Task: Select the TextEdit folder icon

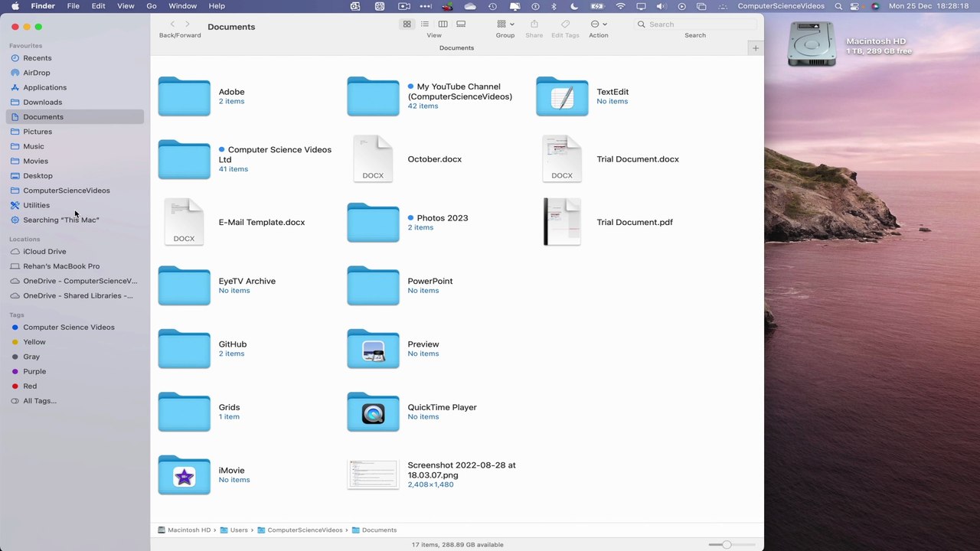Action: tap(562, 96)
